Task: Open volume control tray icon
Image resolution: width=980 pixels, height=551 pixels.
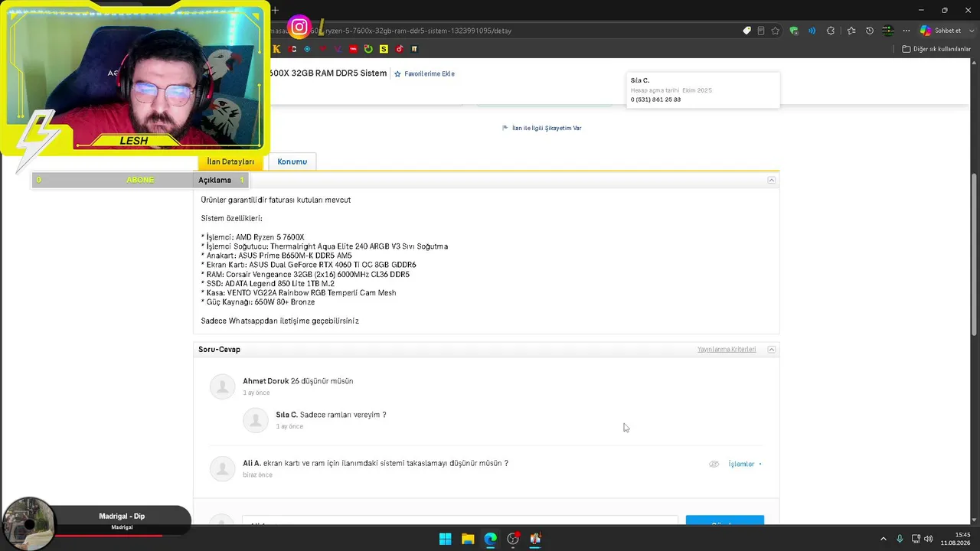Action: click(928, 539)
